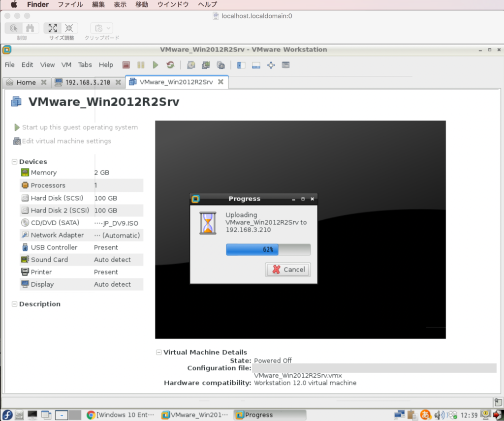The height and width of the screenshot is (421, 504).
Task: Click the Suspend pause icon in toolbar
Action: click(141, 65)
